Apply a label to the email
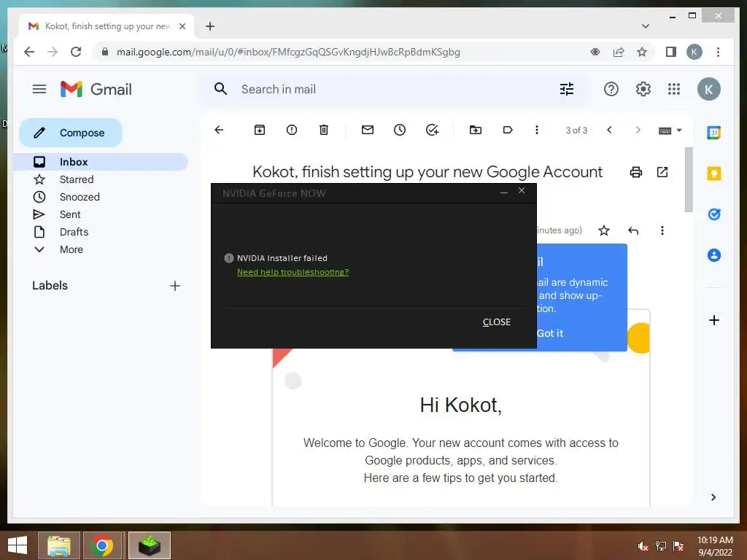 [x=508, y=130]
